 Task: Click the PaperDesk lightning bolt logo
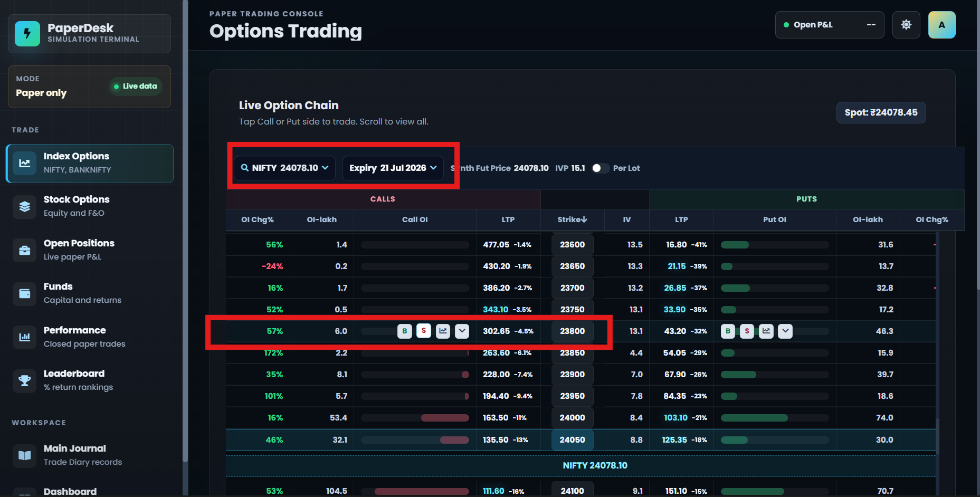click(27, 34)
